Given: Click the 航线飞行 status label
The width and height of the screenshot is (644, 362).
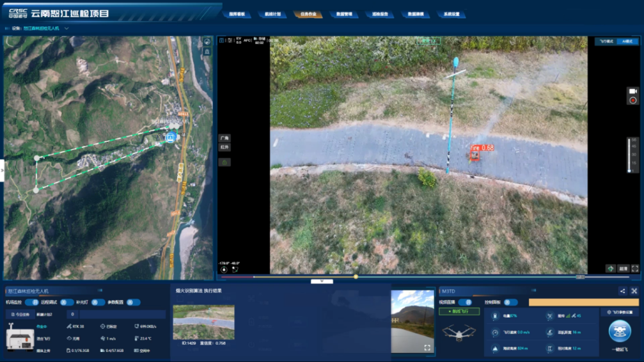Looking at the screenshot, I should 459,311.
